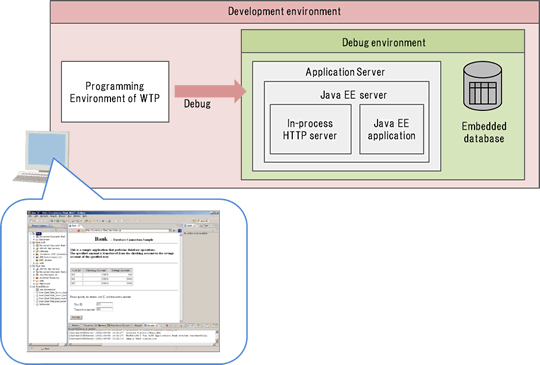This screenshot has height=365, width=540.
Task: Click the green go arrow beside URL field
Action: (174, 231)
